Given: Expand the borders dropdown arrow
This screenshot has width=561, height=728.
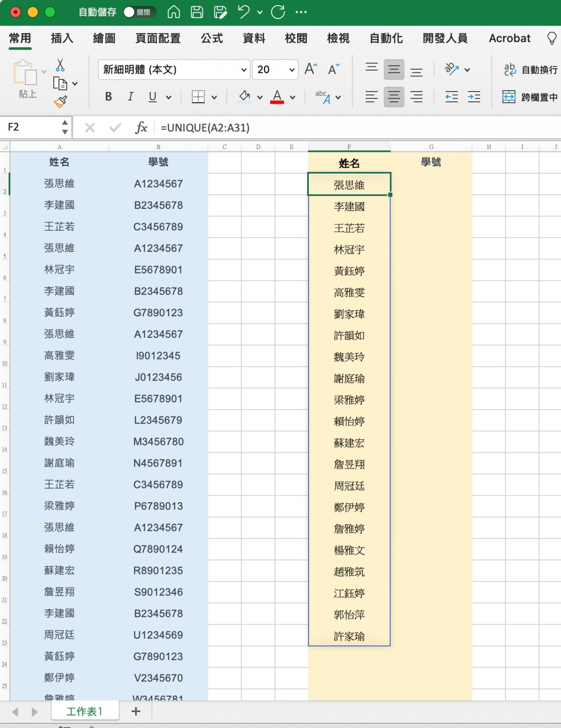Looking at the screenshot, I should pos(214,97).
